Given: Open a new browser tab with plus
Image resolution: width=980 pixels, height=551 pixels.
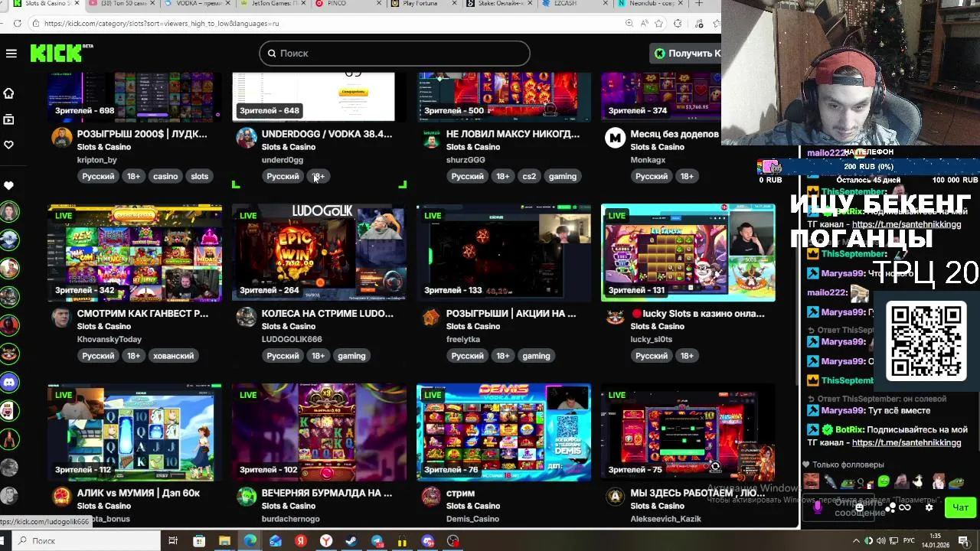Looking at the screenshot, I should (x=698, y=4).
